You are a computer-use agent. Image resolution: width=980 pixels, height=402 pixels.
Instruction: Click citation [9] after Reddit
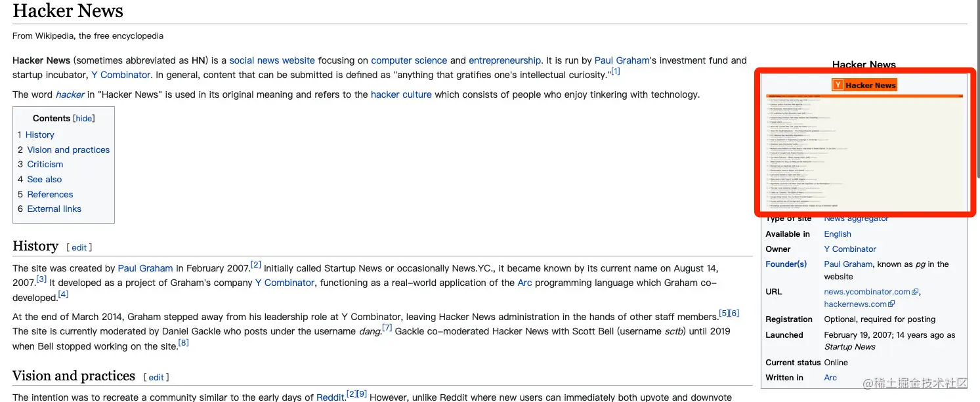(x=362, y=394)
